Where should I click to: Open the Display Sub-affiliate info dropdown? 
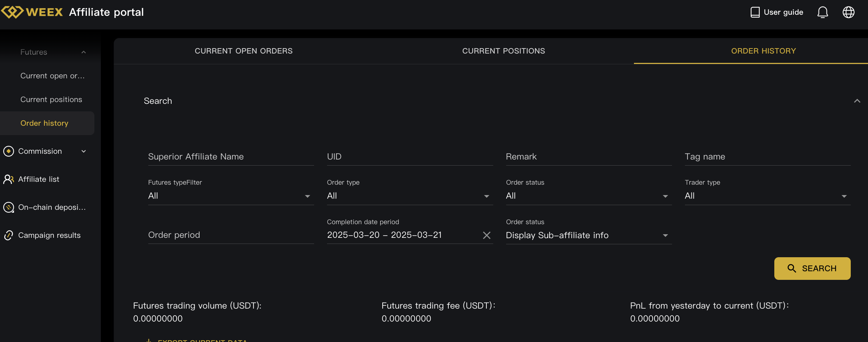(x=588, y=235)
